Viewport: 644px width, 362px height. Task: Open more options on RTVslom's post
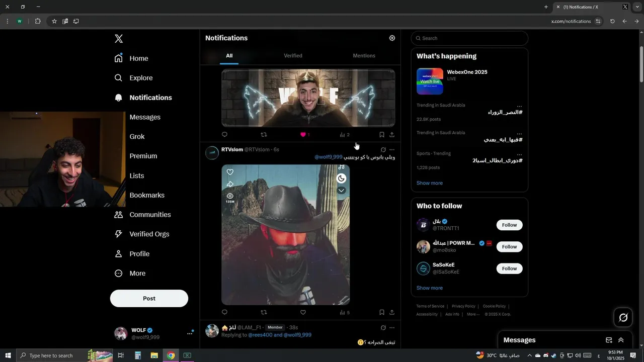[x=392, y=149]
